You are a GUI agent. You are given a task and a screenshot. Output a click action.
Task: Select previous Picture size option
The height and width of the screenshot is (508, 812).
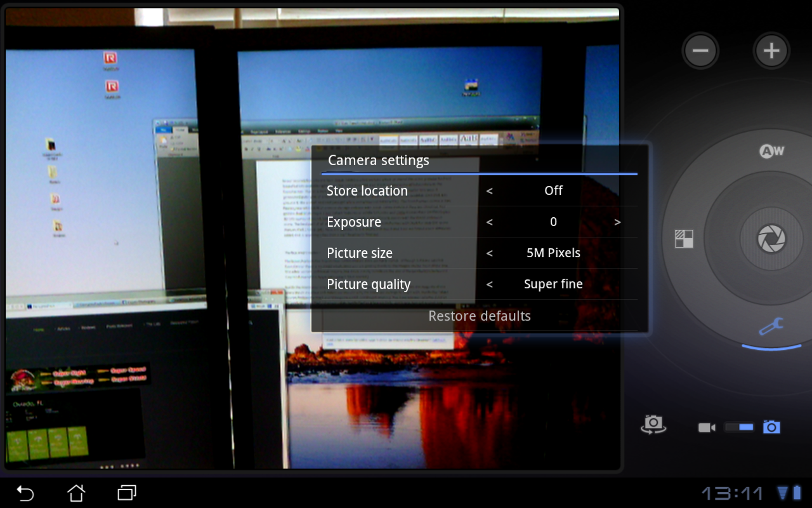(489, 253)
